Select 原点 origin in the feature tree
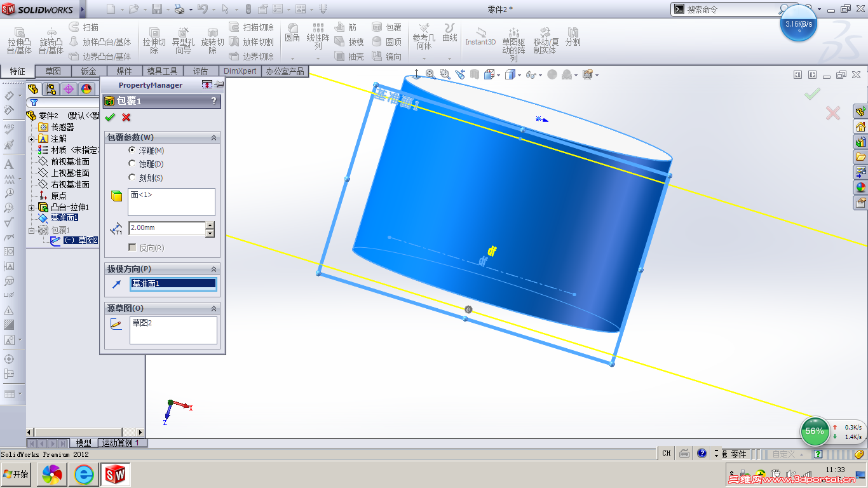Viewport: 868px width, 488px height. (x=58, y=196)
